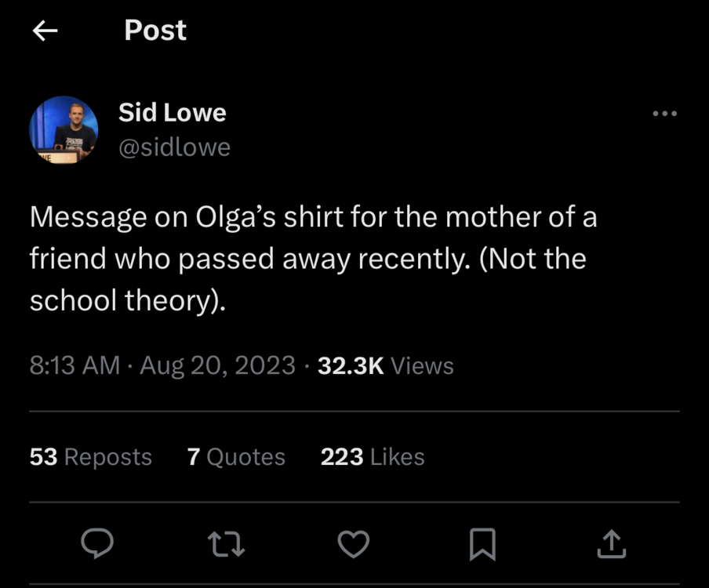Go back using the left arrow

(45, 31)
